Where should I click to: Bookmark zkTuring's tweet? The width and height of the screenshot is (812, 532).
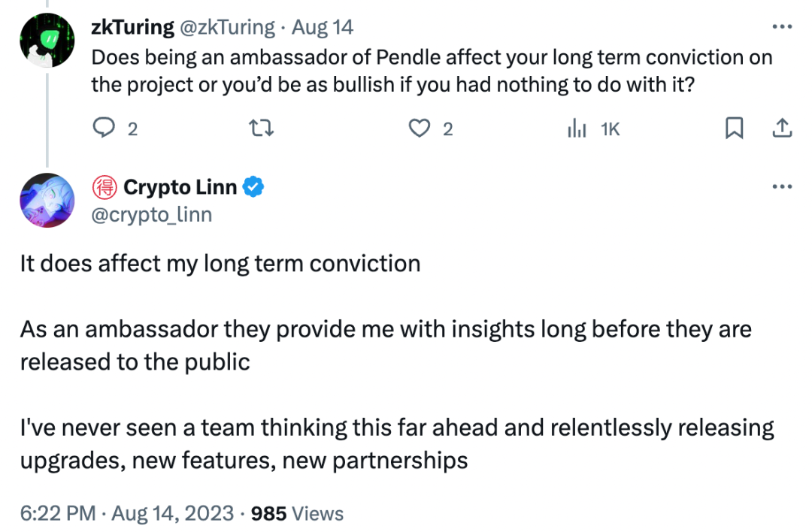pos(733,129)
